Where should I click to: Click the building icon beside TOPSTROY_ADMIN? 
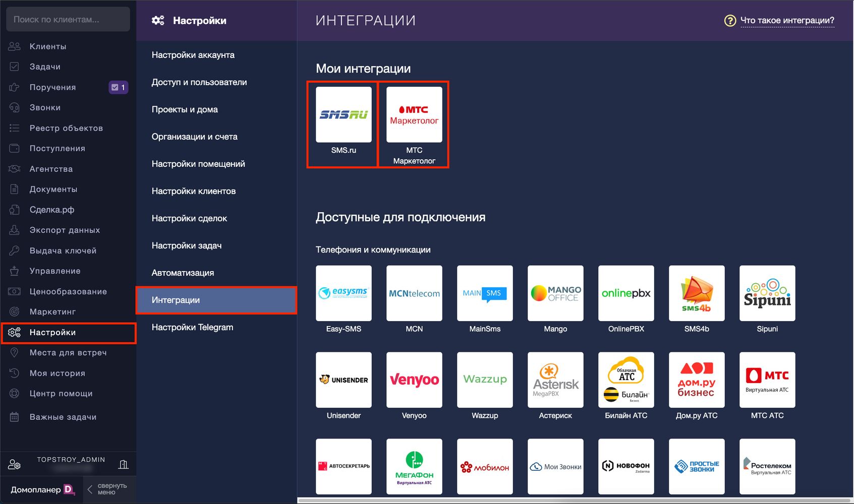[x=123, y=464]
